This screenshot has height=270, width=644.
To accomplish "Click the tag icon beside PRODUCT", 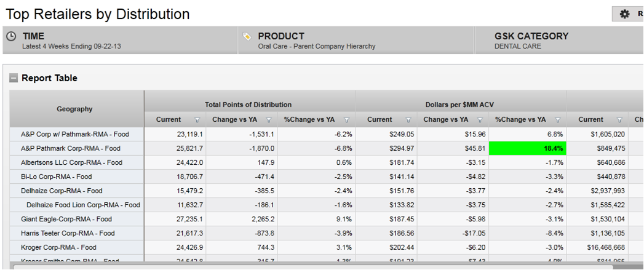I will 247,37.
